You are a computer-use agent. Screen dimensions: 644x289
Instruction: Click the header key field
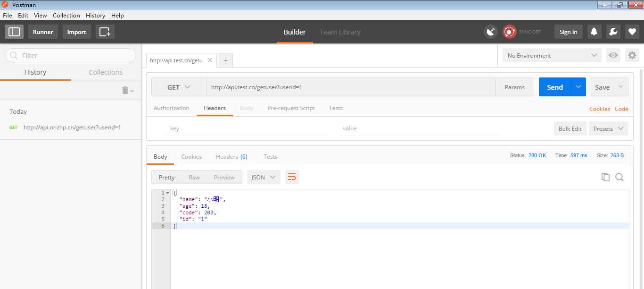click(247, 128)
